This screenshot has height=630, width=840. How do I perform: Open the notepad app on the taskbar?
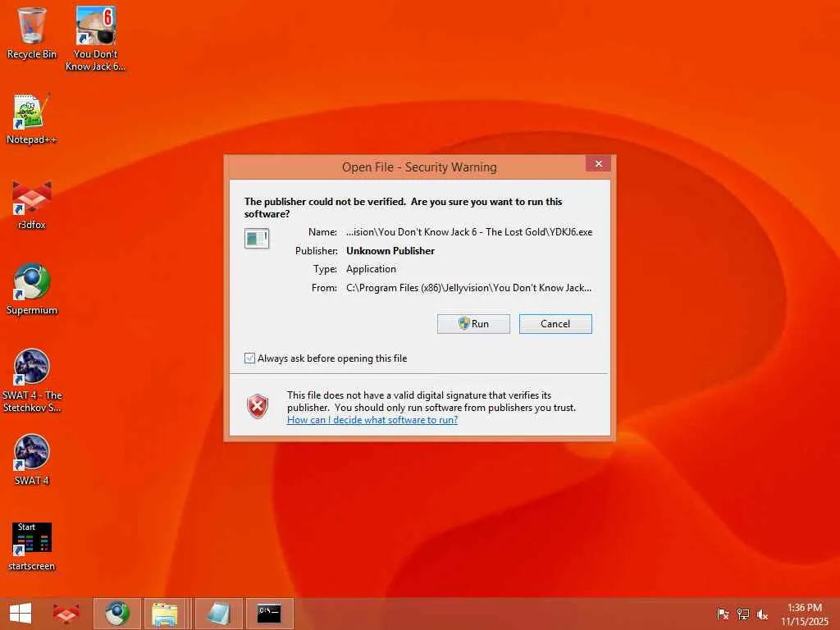(x=218, y=614)
